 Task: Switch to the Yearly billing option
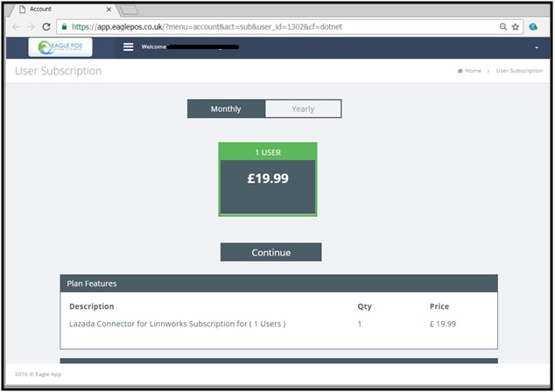click(304, 109)
